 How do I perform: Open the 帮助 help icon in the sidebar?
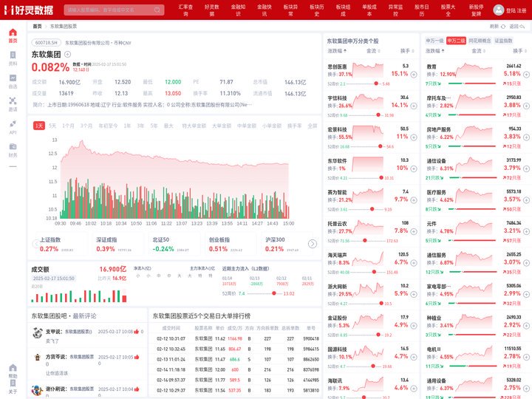13,368
